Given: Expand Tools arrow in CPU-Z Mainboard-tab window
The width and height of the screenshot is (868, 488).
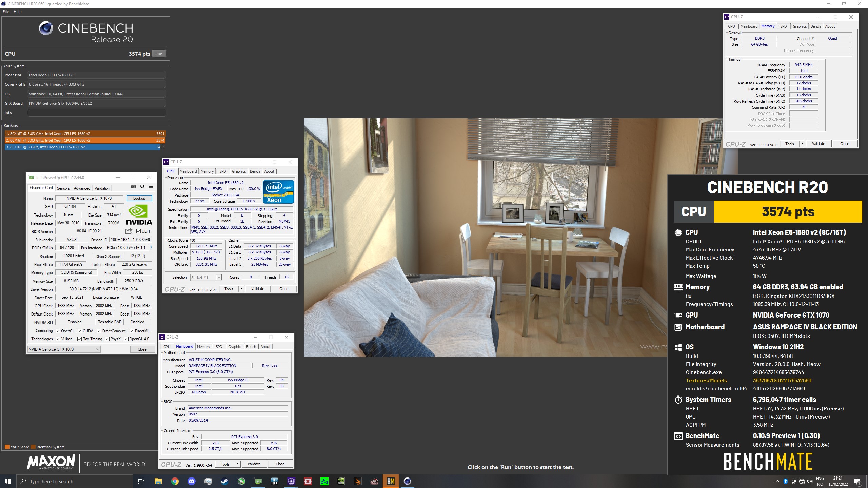Looking at the screenshot, I should pyautogui.click(x=237, y=464).
